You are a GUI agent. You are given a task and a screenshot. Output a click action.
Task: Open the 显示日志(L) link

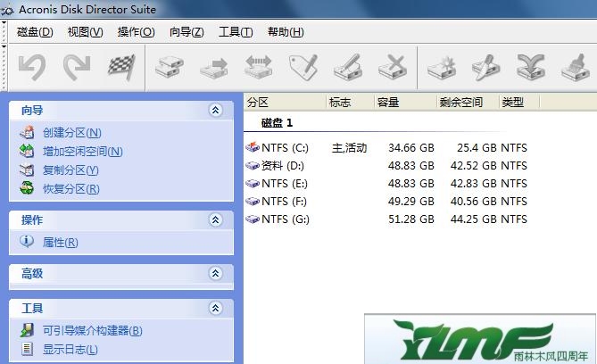[x=70, y=349]
